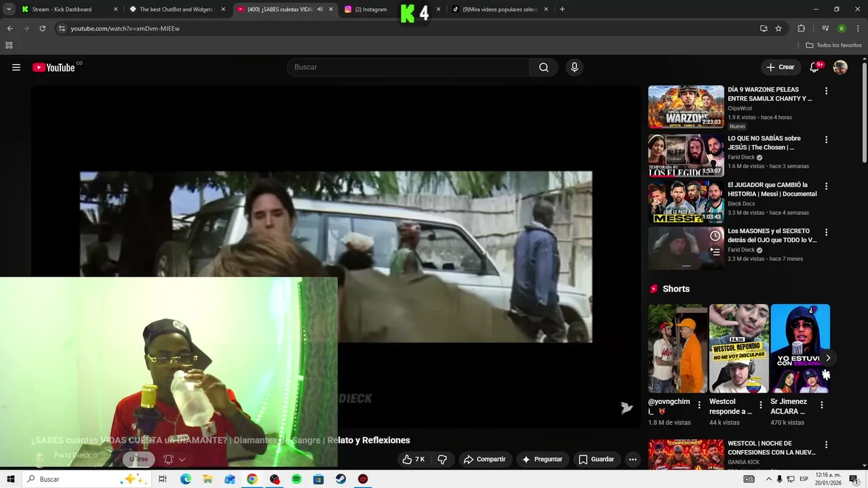The height and width of the screenshot is (488, 868).
Task: Open options for WESTCOL NOCHE DE CONFESIONES
Action: click(826, 445)
